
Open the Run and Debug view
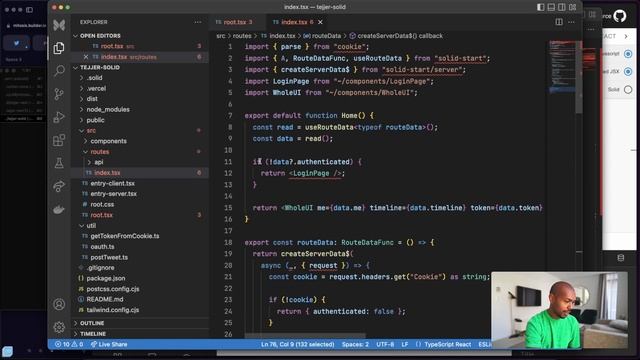(59, 117)
